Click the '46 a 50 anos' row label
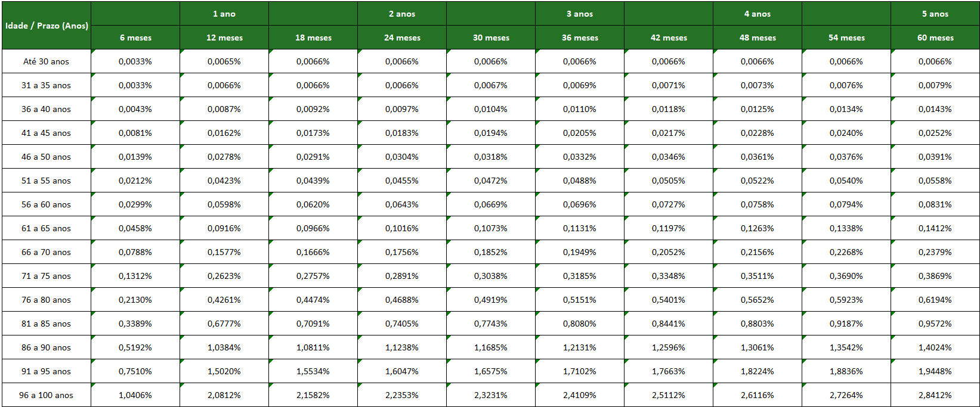This screenshot has width=980, height=407. tap(47, 157)
